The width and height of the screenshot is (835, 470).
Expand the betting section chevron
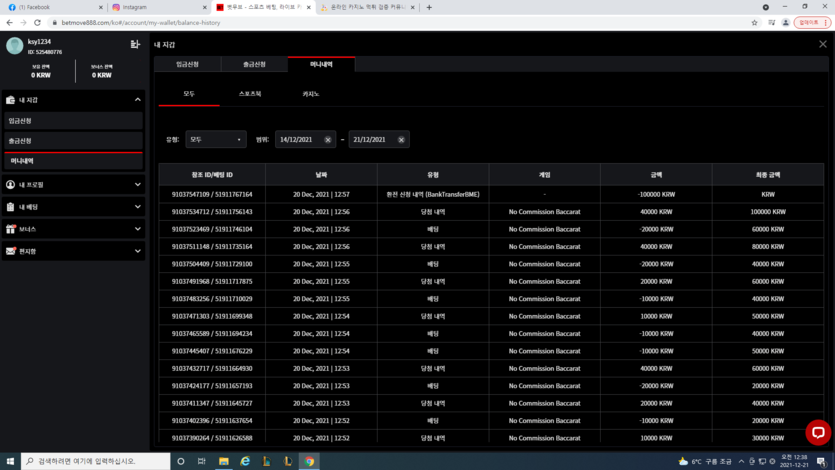[x=137, y=207]
